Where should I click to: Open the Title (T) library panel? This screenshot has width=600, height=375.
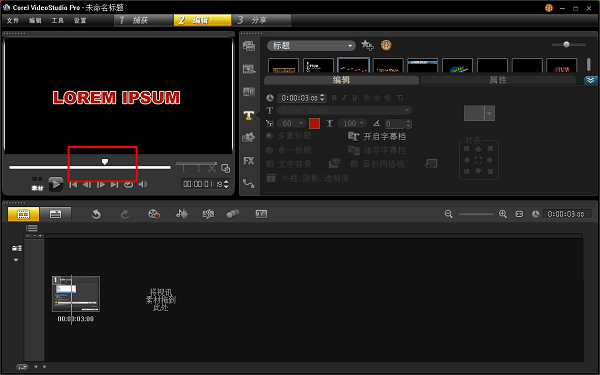[249, 115]
